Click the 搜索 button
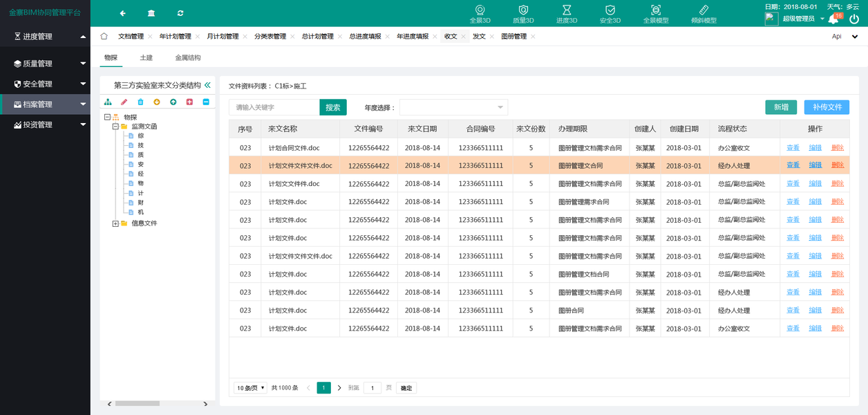Screen dimensions: 868x415 coord(333,107)
